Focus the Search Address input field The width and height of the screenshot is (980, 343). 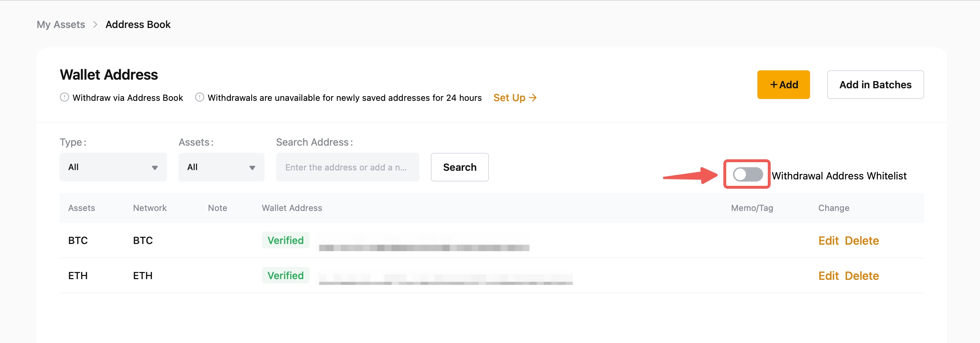[x=347, y=167]
